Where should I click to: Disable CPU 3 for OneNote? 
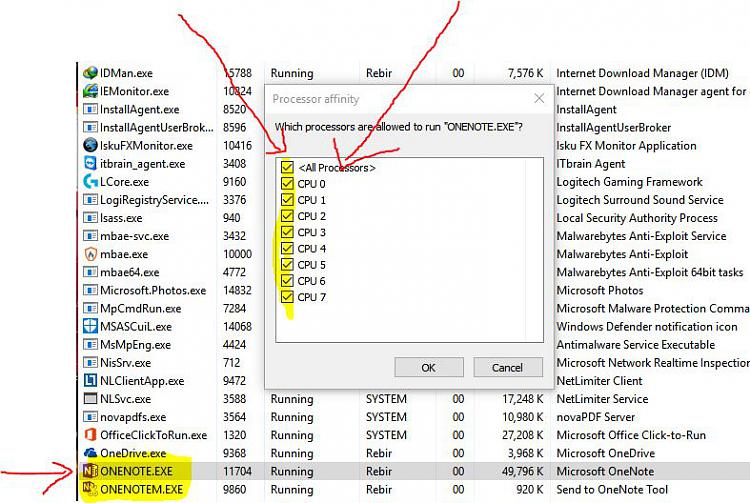click(x=287, y=232)
